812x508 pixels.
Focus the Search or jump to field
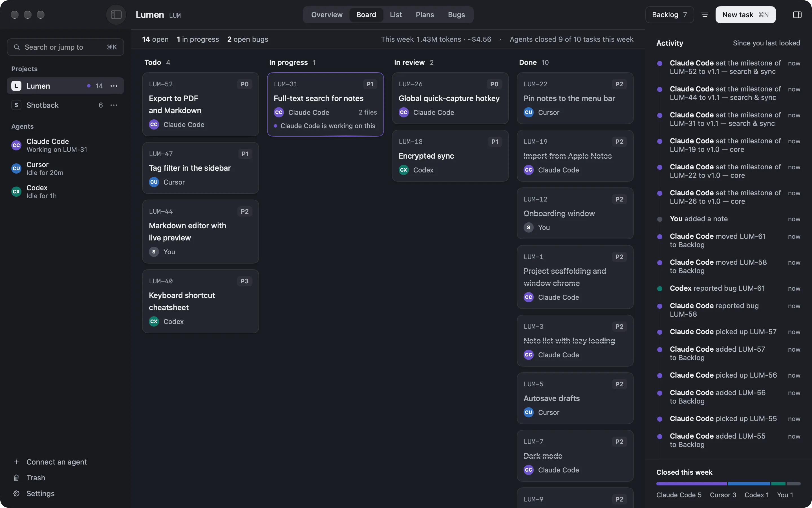[x=65, y=47]
